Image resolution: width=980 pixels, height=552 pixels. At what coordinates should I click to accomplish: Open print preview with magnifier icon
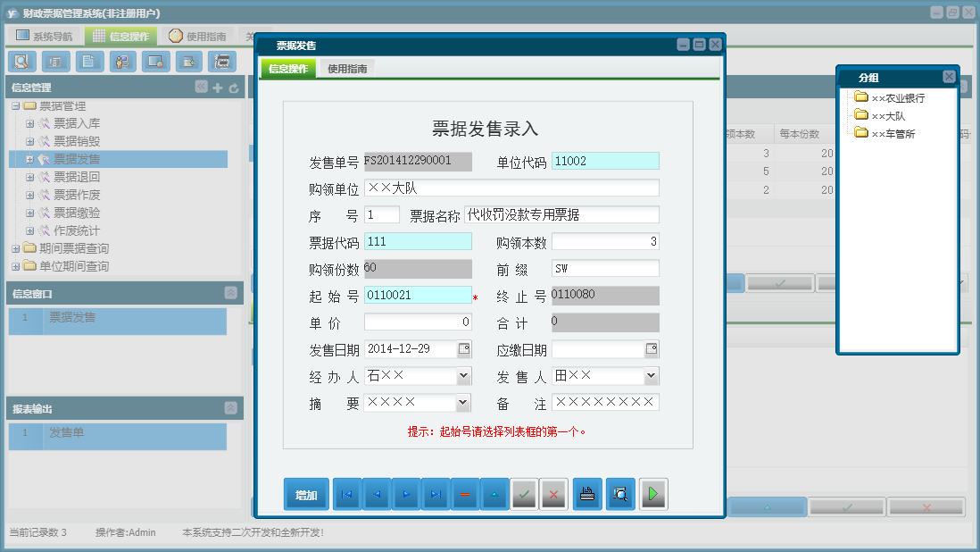pyautogui.click(x=620, y=495)
